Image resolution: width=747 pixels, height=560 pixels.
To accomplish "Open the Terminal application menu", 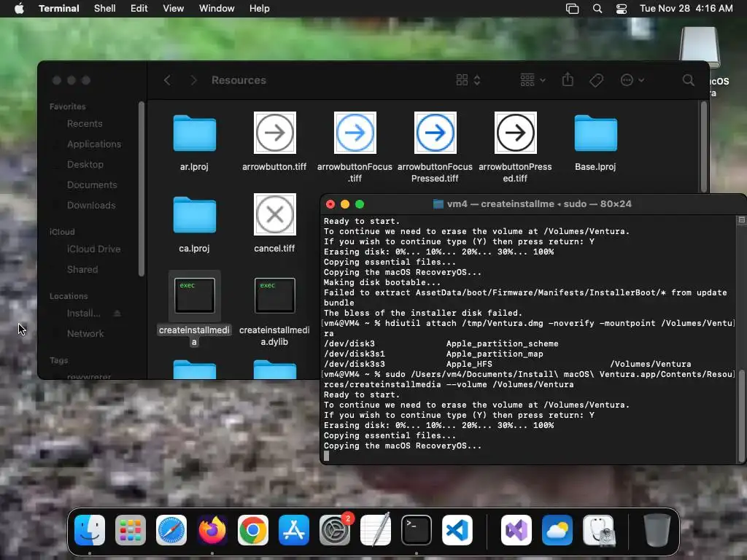I will tap(59, 9).
